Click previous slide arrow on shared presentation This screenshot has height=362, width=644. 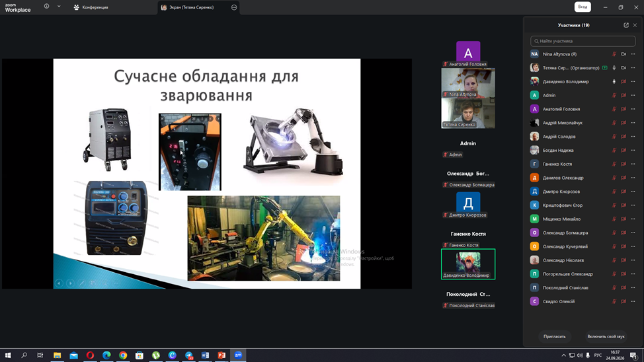pos(59,283)
